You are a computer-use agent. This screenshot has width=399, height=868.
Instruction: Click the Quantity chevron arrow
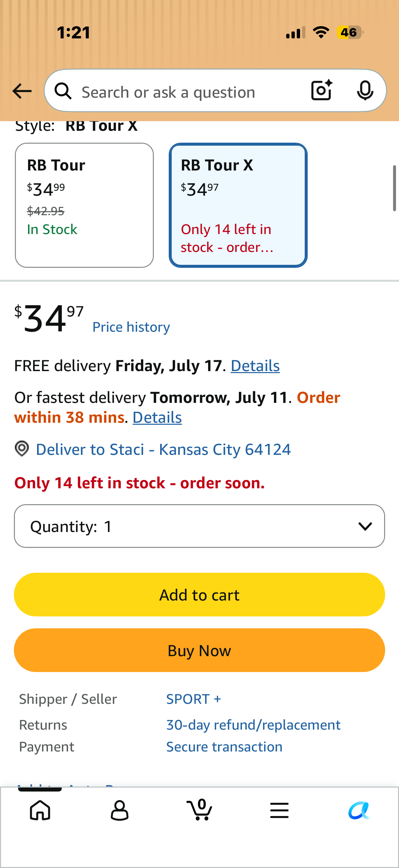[365, 526]
